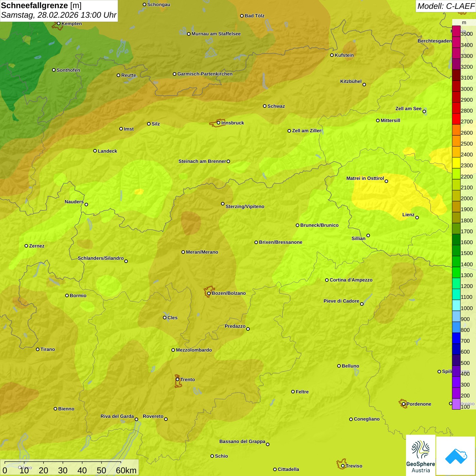Screen dimensions: 476x476
Task: Click the Bassano del Grappa label
Action: point(242,441)
